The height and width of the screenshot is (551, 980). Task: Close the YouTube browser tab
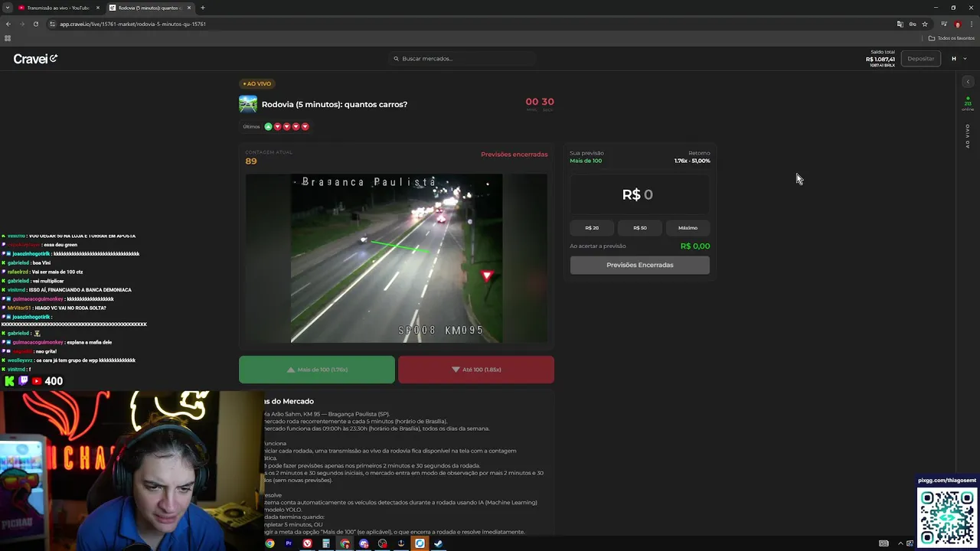click(x=97, y=8)
